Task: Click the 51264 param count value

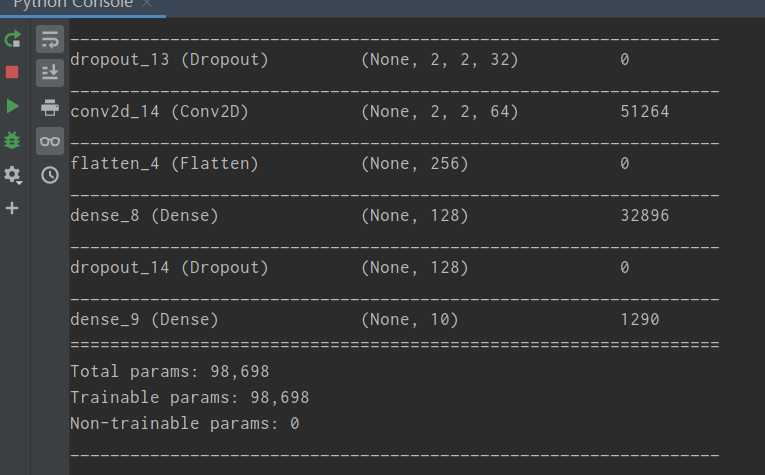Action: click(x=644, y=112)
